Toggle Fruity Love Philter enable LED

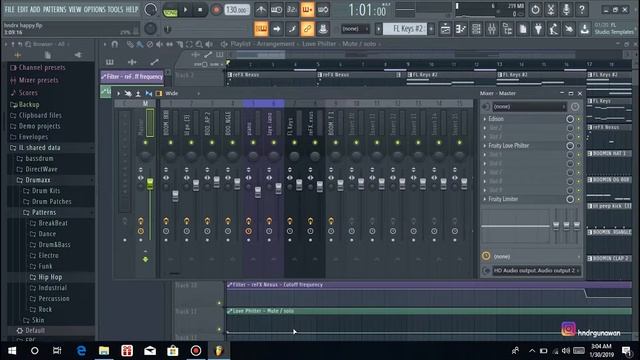[x=578, y=146]
